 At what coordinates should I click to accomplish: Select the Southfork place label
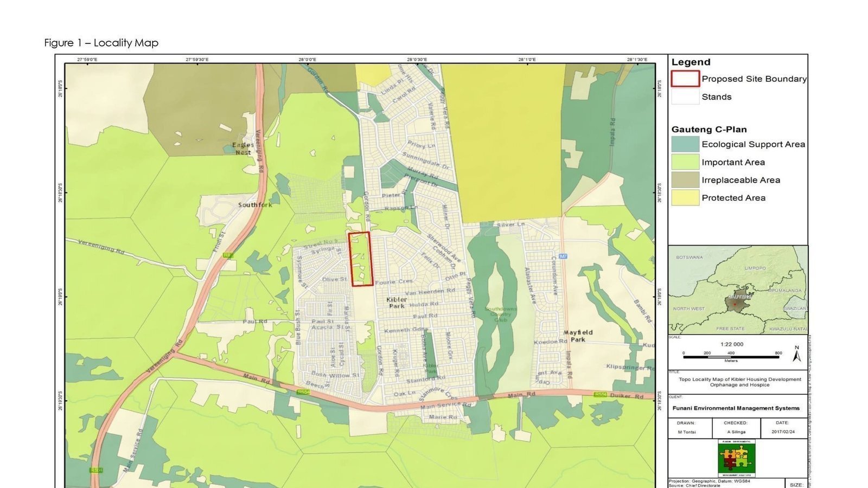(x=255, y=205)
